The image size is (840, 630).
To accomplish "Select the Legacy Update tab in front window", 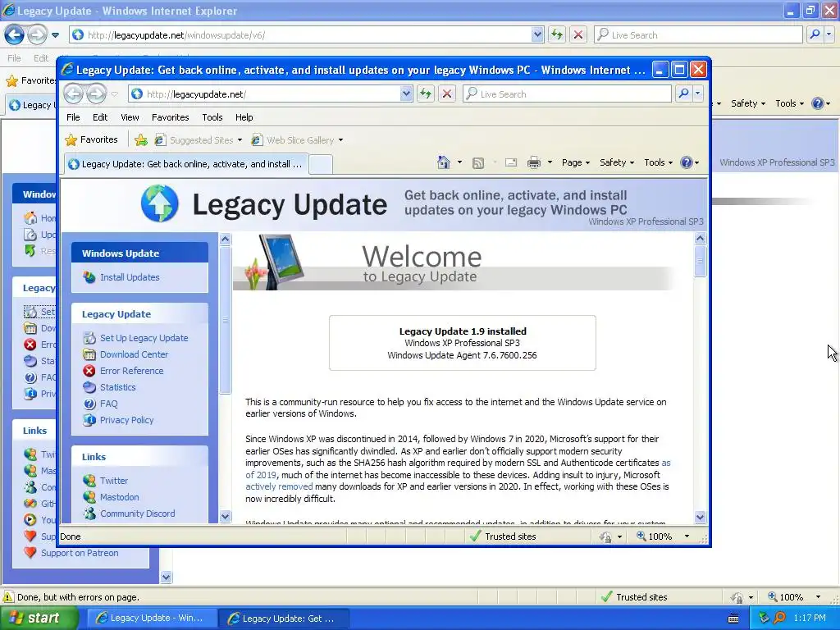I will click(x=186, y=164).
